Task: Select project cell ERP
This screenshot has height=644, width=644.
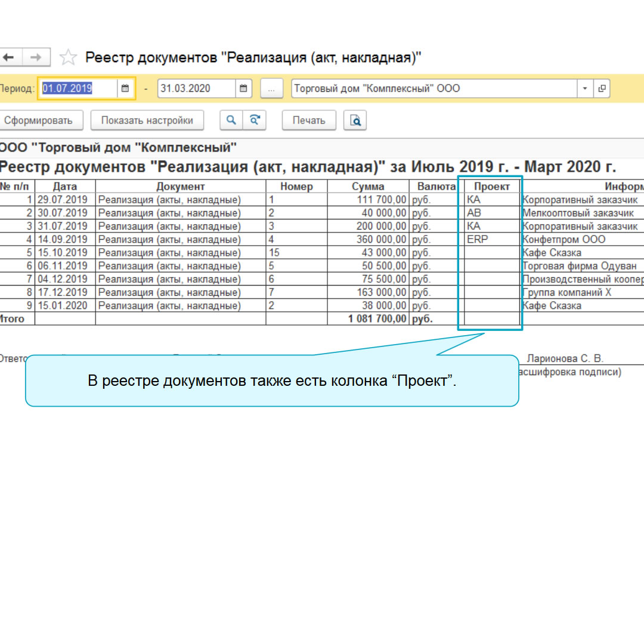Action: [491, 240]
